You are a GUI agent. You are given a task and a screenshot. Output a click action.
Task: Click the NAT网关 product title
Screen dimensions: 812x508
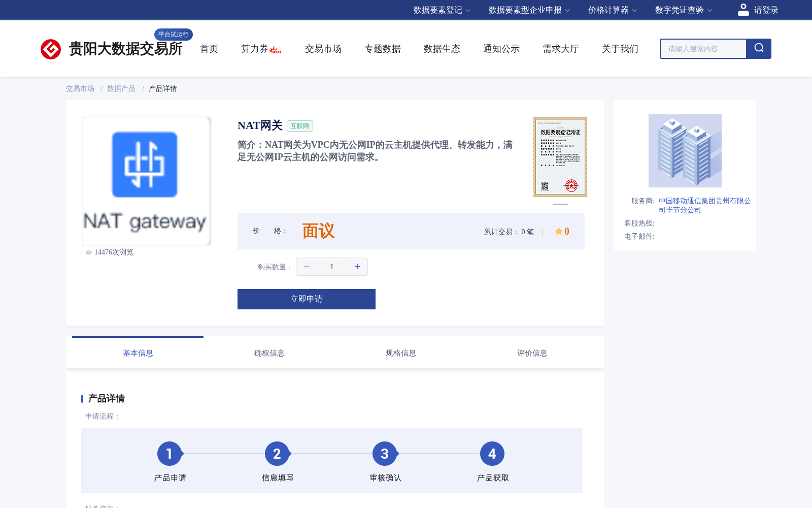tap(260, 125)
